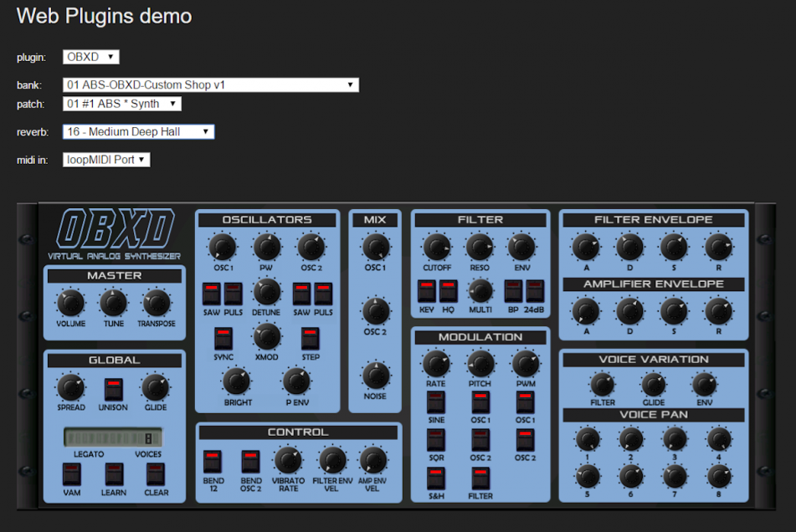Viewport: 796px width, 532px height.
Task: Click the FILTER ENV VEL knob
Action: 332,461
